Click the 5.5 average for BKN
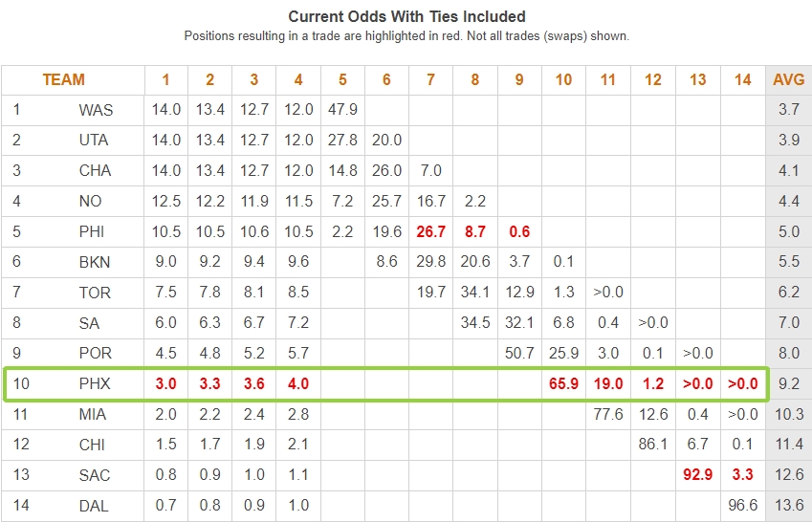812x522 pixels. coord(788,262)
